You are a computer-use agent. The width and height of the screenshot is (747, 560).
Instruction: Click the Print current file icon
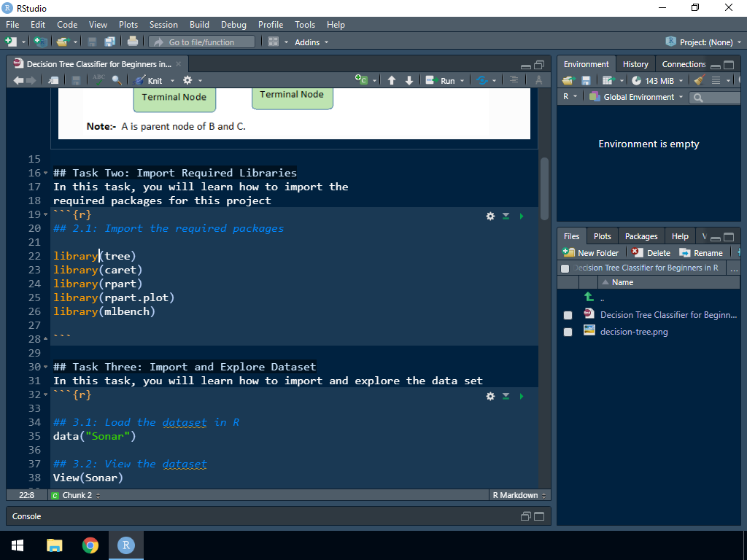133,42
